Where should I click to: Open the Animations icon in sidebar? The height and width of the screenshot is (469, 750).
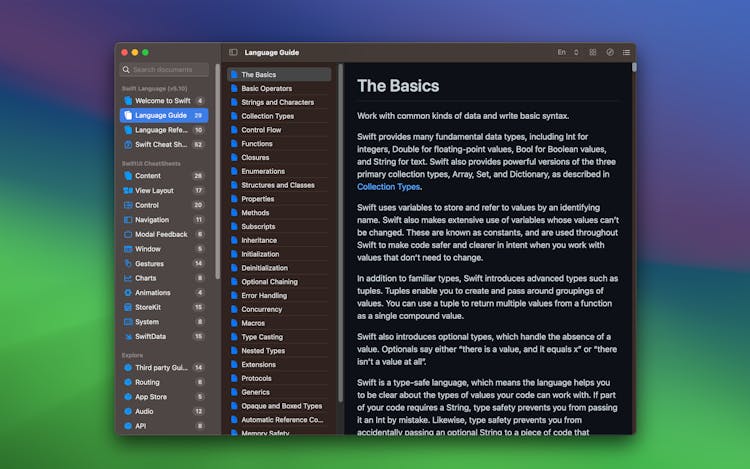[128, 293]
